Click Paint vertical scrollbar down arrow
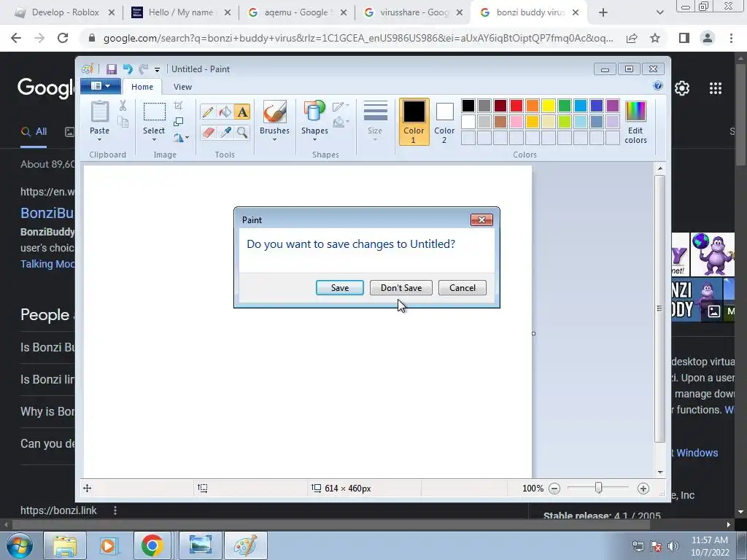Image resolution: width=747 pixels, height=560 pixels. pyautogui.click(x=659, y=472)
